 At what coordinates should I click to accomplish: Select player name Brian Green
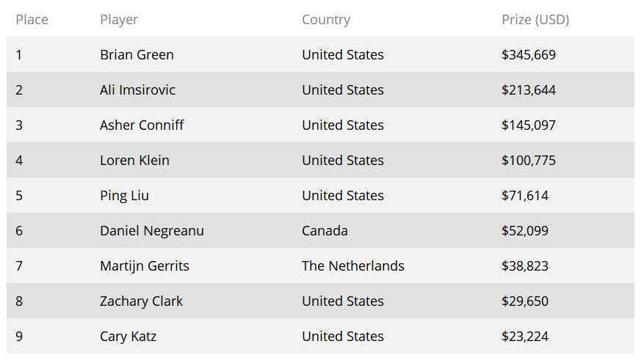[x=137, y=55]
